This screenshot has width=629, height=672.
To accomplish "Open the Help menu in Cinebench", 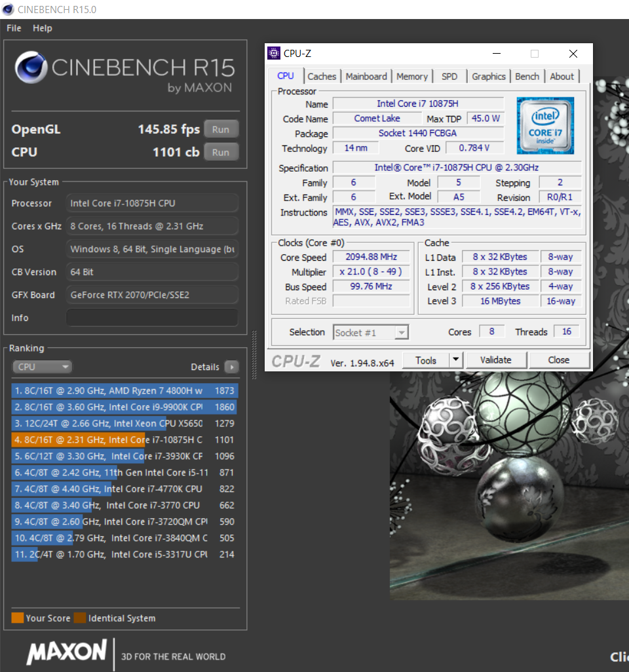I will point(43,28).
